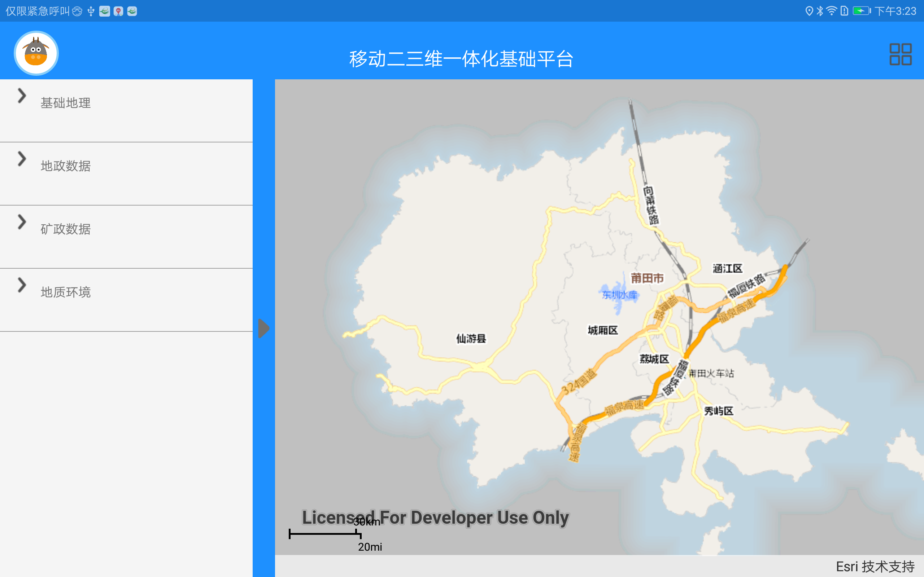The height and width of the screenshot is (577, 924).
Task: Expand the 基础地理 chevron
Action: tap(22, 96)
